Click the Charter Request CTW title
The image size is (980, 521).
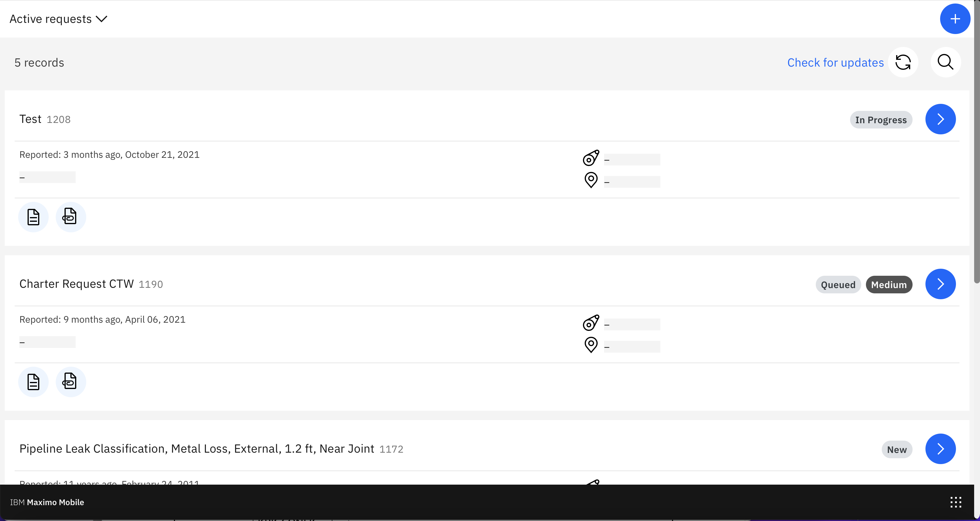point(77,284)
